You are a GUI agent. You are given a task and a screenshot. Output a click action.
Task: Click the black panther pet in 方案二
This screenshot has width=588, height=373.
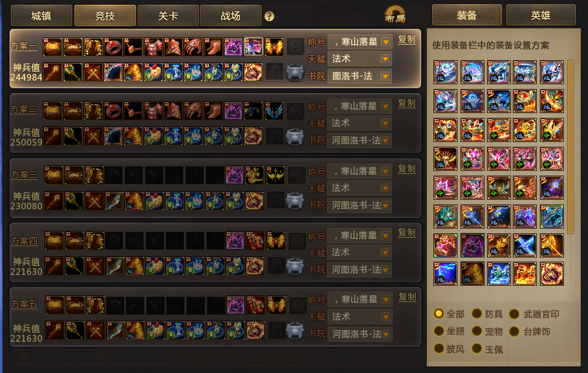point(253,111)
